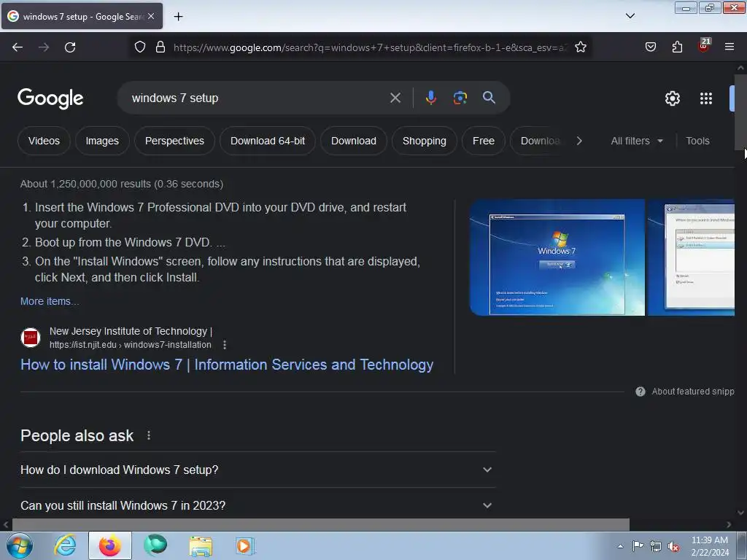
Task: Open Windows Media Player on taskbar
Action: pos(245,546)
